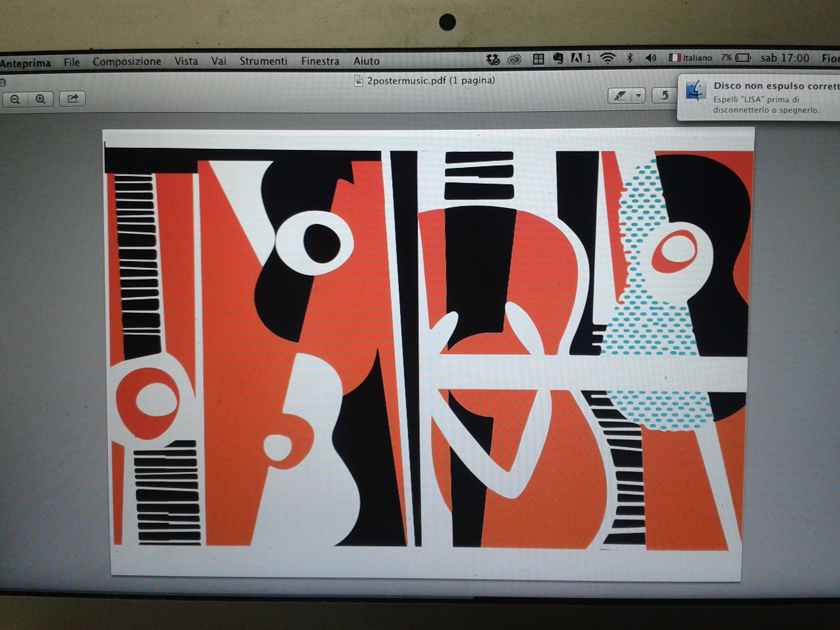Image resolution: width=840 pixels, height=630 pixels.
Task: Click the Zoom in magnifier icon
Action: (x=41, y=99)
